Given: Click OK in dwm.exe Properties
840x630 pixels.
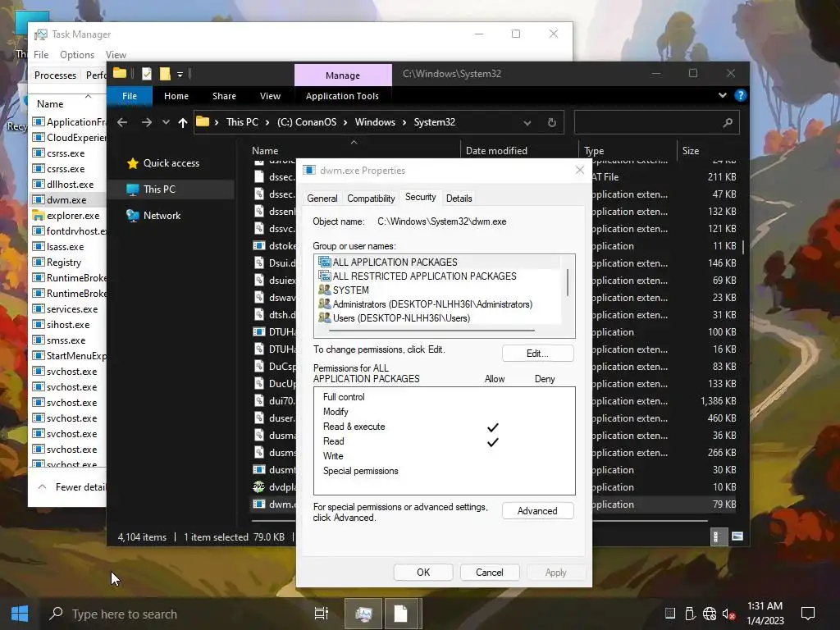Looking at the screenshot, I should 423,572.
